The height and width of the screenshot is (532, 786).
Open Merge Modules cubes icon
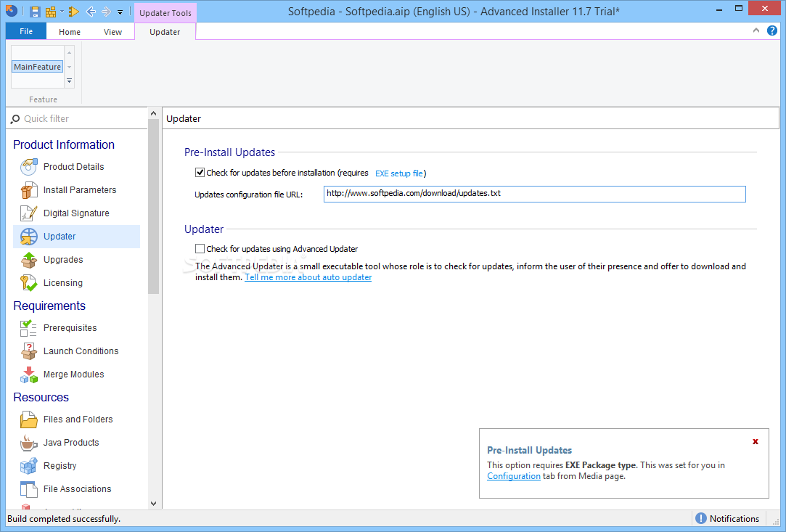pos(28,375)
